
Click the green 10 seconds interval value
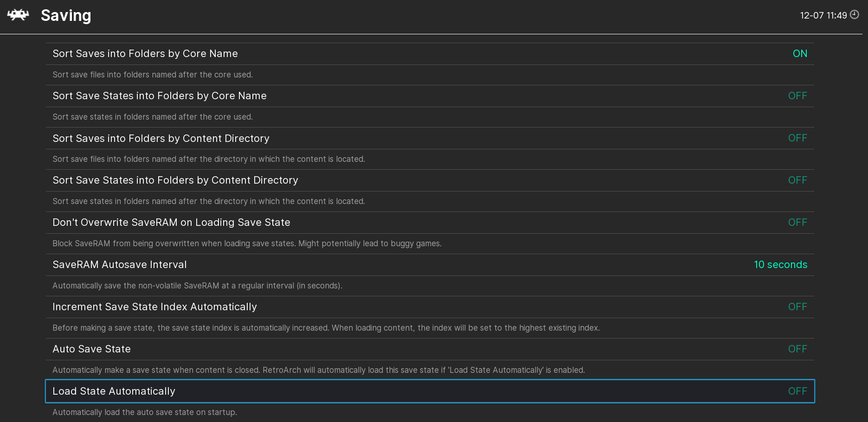pos(780,264)
